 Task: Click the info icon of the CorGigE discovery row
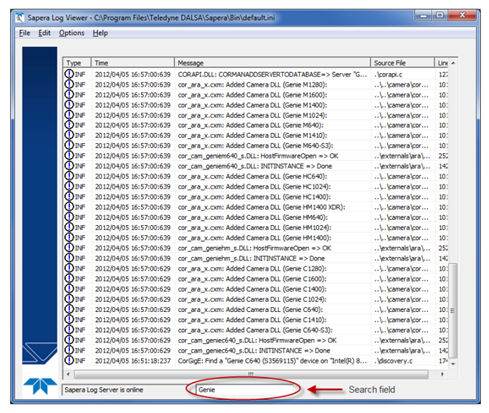[69, 360]
